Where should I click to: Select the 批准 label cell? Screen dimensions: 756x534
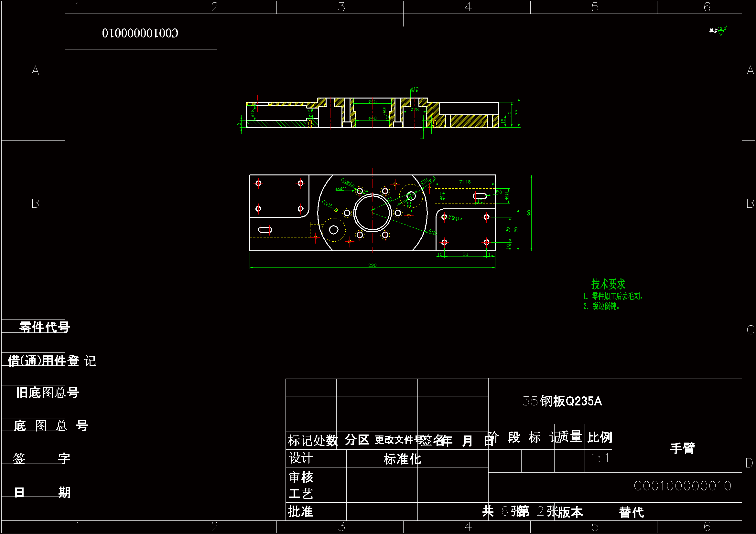coord(301,512)
